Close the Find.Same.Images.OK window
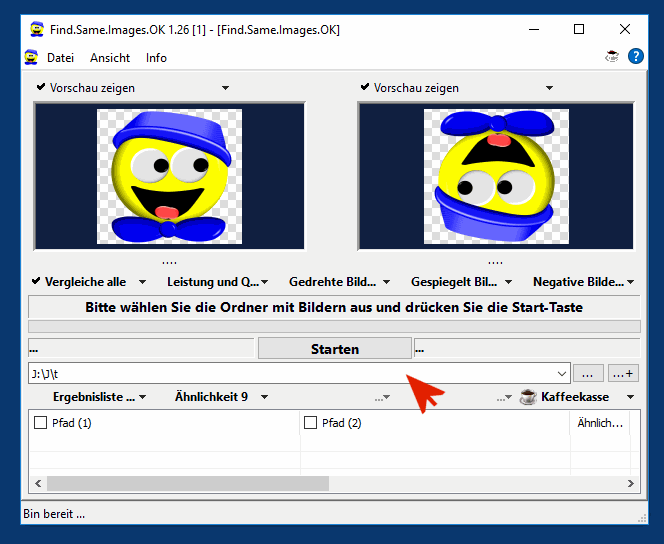Screen dimensions: 664x544 coord(625,29)
